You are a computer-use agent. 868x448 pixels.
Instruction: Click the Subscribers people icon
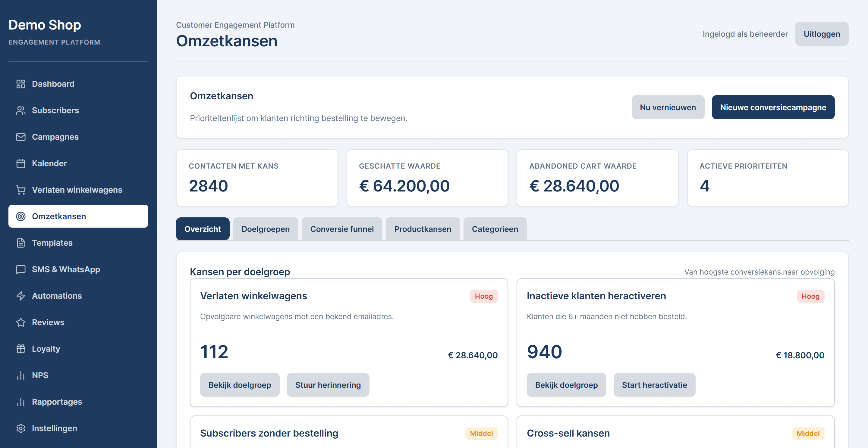click(20, 110)
